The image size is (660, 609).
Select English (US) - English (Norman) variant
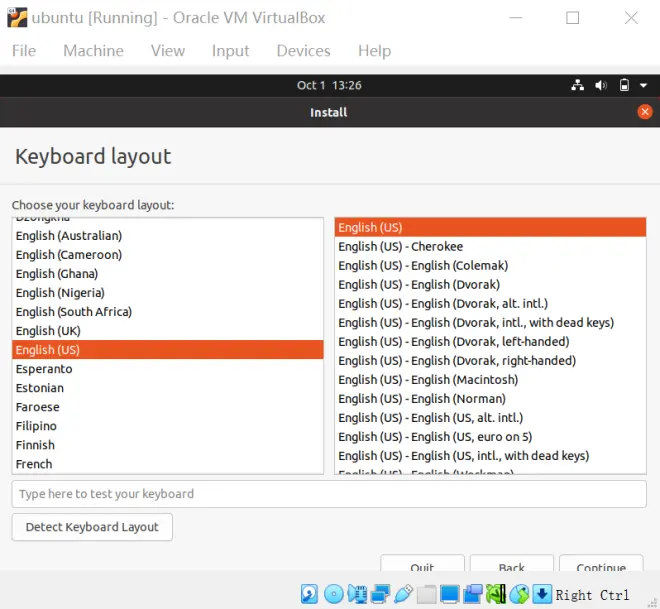[490, 399]
